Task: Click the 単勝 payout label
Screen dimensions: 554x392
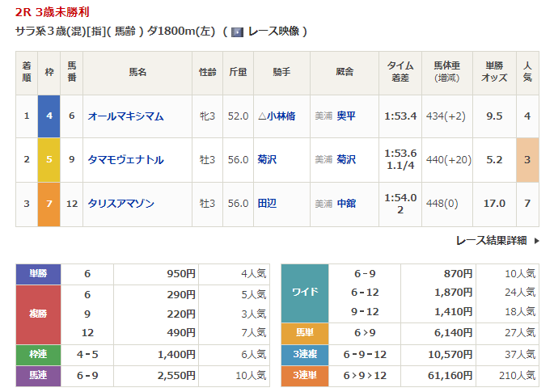Action: tap(39, 274)
